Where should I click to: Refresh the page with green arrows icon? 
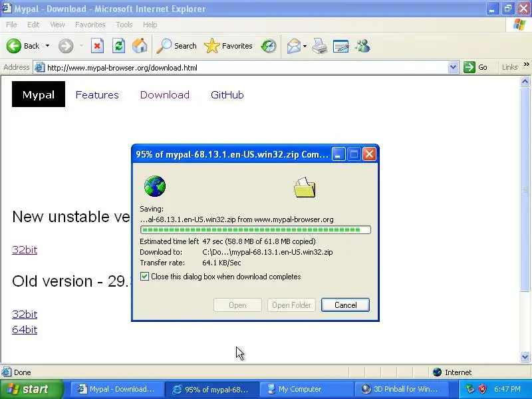[x=118, y=46]
